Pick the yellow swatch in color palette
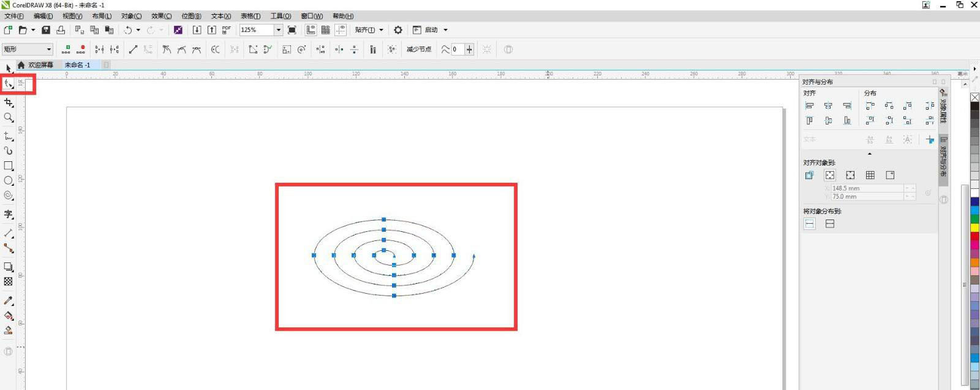The height and width of the screenshot is (390, 980). 974,227
